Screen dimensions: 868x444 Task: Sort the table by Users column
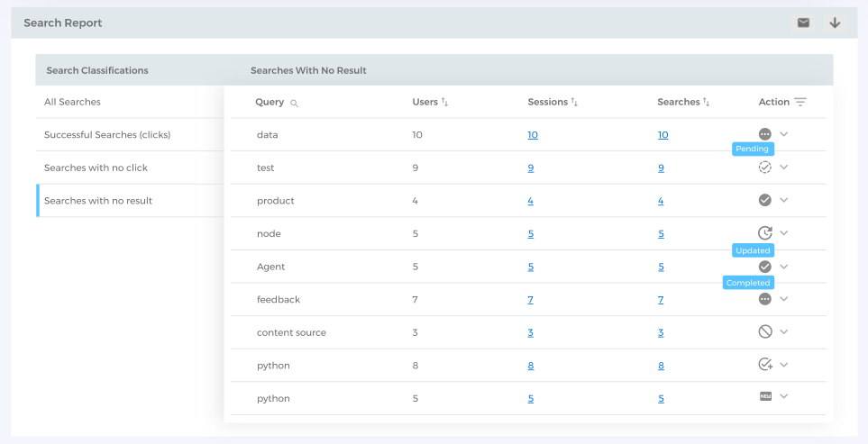(x=444, y=103)
